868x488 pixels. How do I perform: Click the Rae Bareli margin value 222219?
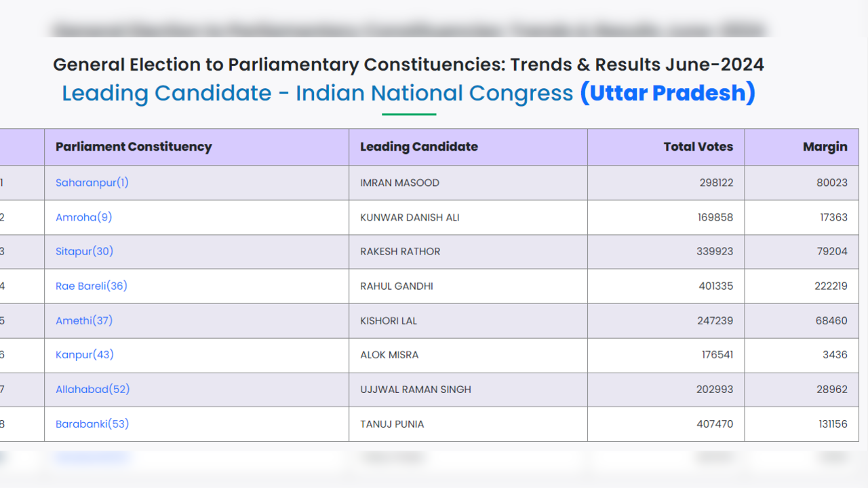tap(831, 286)
